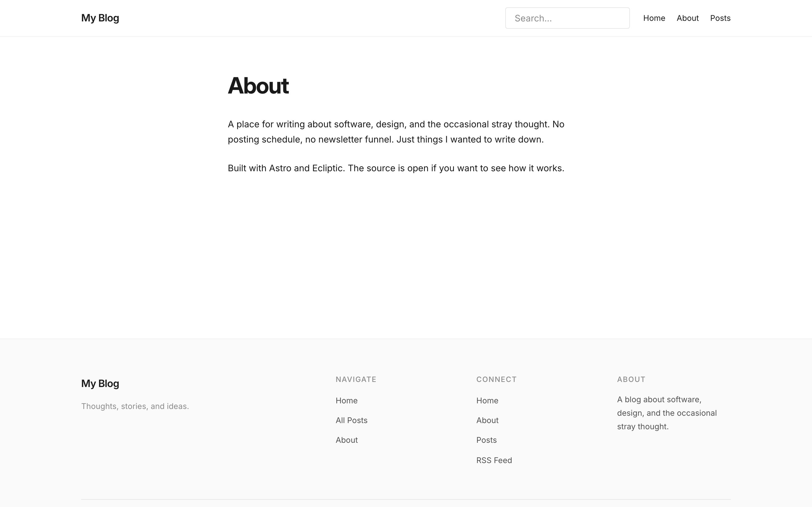812x507 pixels.
Task: Open Posts under the Connect column
Action: [487, 440]
